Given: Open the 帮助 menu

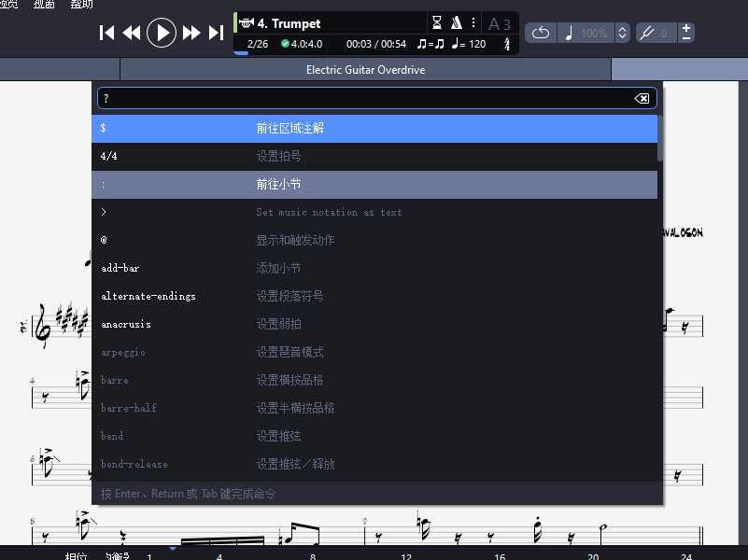Looking at the screenshot, I should [82, 5].
